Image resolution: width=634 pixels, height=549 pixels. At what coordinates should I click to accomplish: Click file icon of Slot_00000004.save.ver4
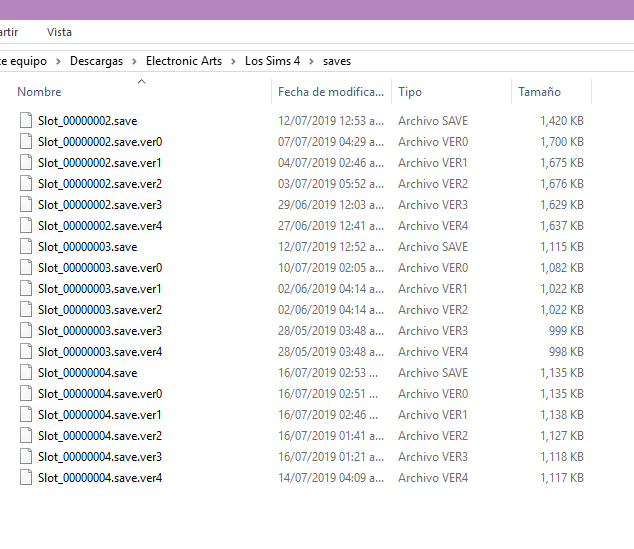click(26, 478)
